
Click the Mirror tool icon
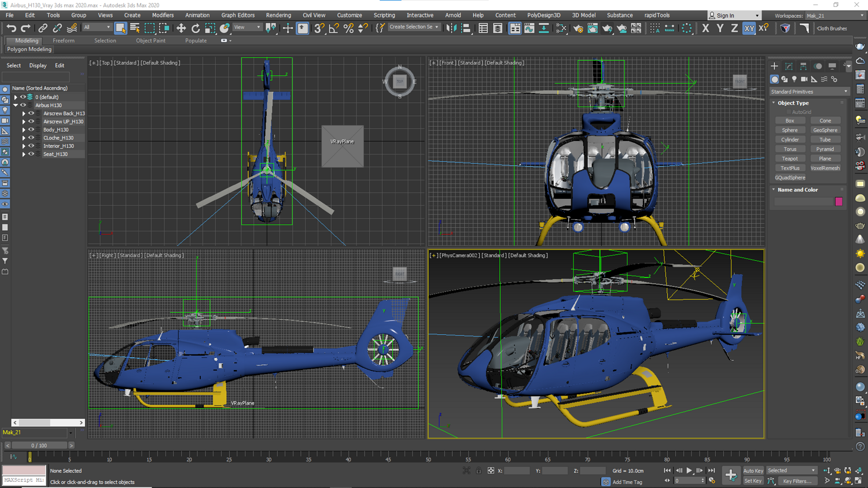pos(451,28)
